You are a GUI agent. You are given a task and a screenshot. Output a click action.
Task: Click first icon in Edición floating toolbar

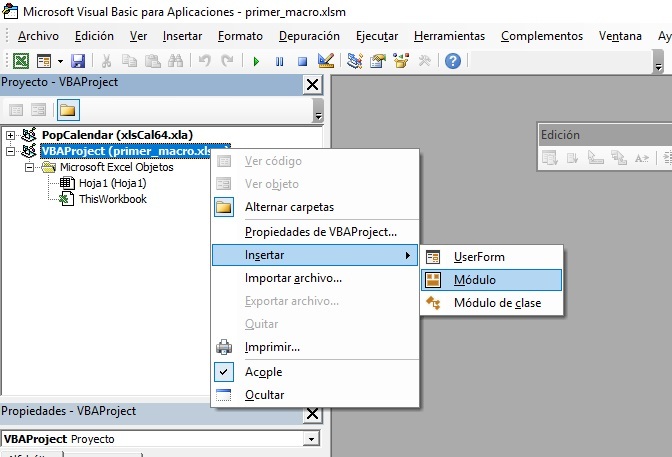[550, 158]
